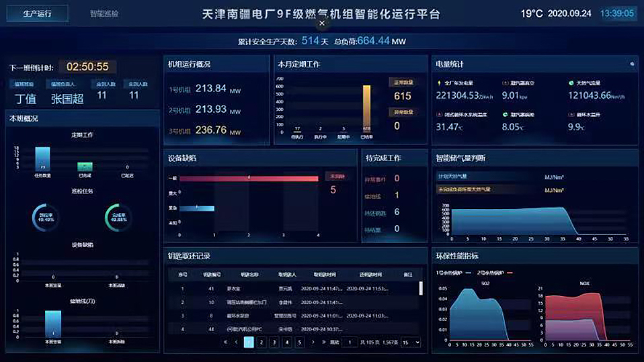The image size is (644, 362).
Task: Click the green icon beside 天然气流量
Action: click(x=571, y=83)
